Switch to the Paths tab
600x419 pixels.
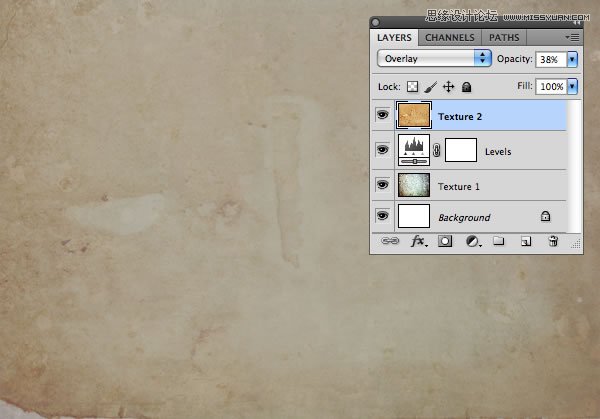504,37
